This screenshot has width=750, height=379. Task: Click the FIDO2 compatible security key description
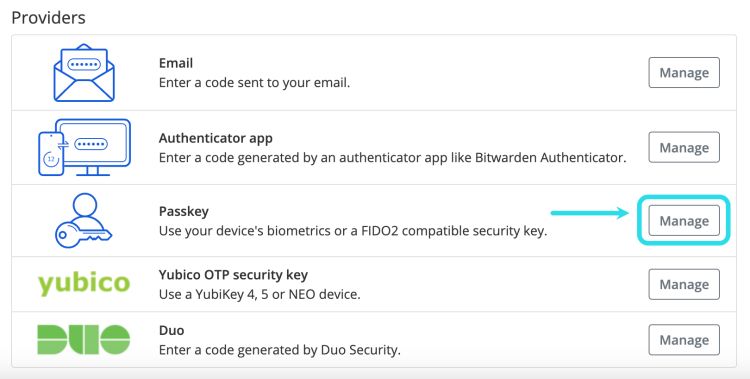[353, 231]
